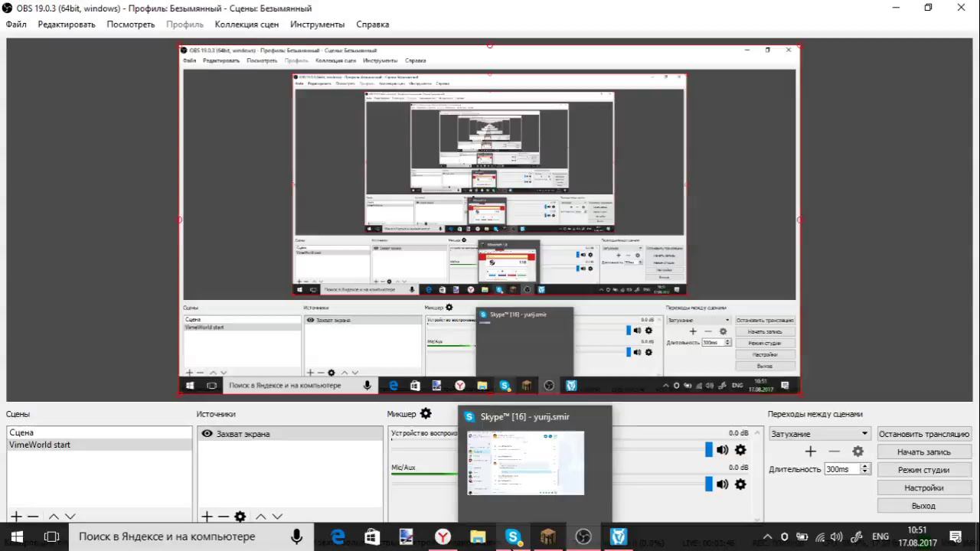This screenshot has width=980, height=551.
Task: Open network Wi-Fi tray icon
Action: click(x=820, y=536)
